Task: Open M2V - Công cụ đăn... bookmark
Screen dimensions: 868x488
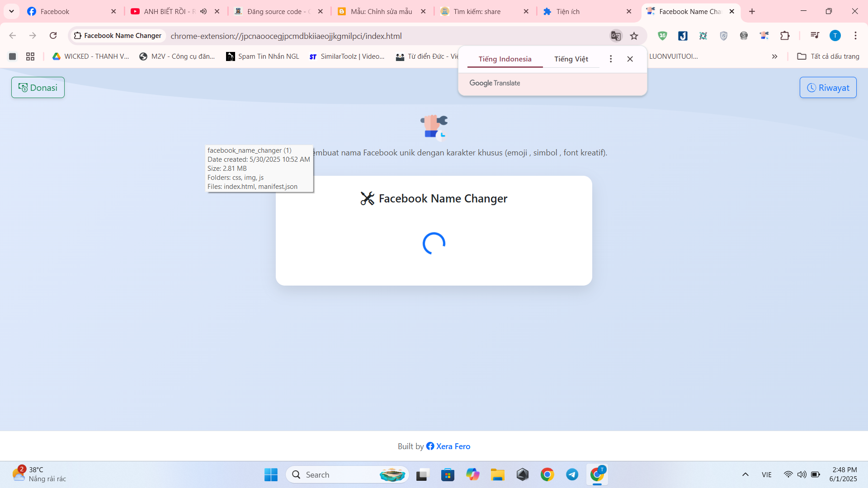Action: point(177,56)
